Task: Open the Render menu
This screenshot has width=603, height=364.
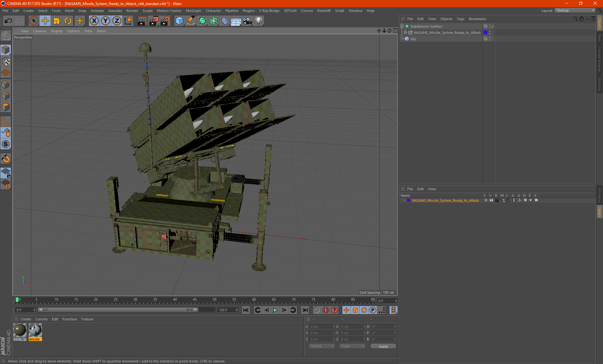Action: 132,11
